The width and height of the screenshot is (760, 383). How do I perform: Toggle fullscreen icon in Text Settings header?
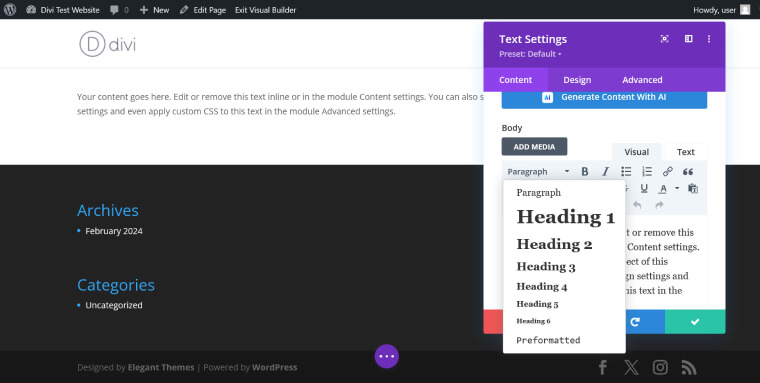pos(665,39)
